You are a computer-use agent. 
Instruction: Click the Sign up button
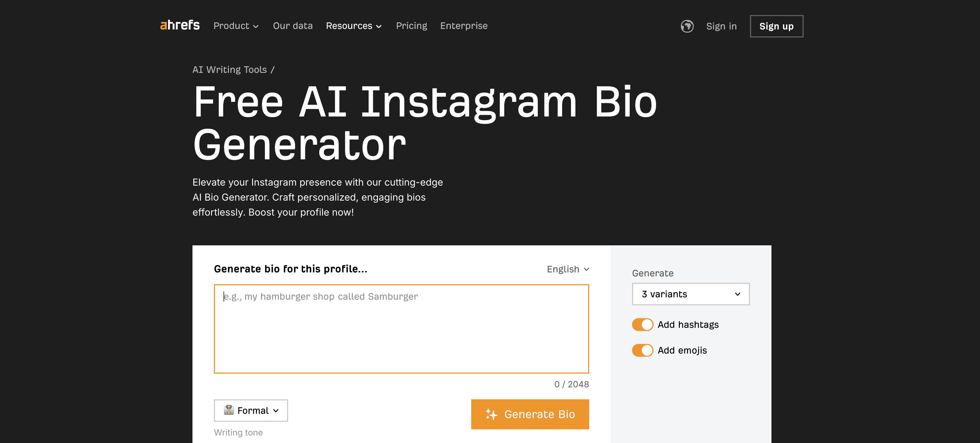777,26
